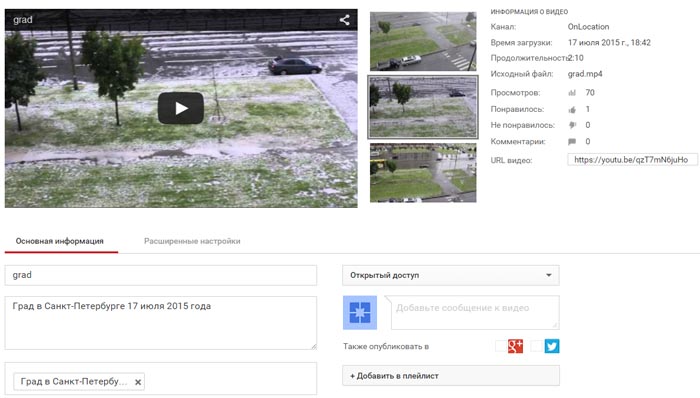Switch to Расширенные настройки tab
Image resolution: width=700 pixels, height=398 pixels.
click(x=192, y=241)
